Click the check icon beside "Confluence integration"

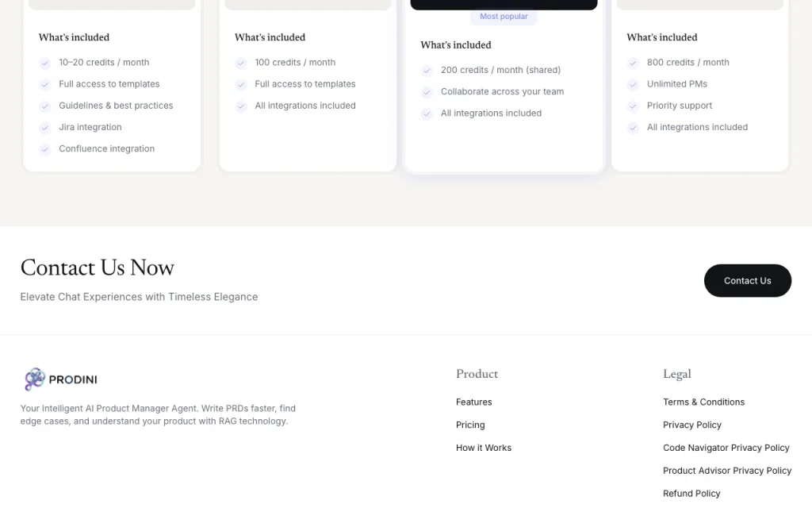(45, 149)
